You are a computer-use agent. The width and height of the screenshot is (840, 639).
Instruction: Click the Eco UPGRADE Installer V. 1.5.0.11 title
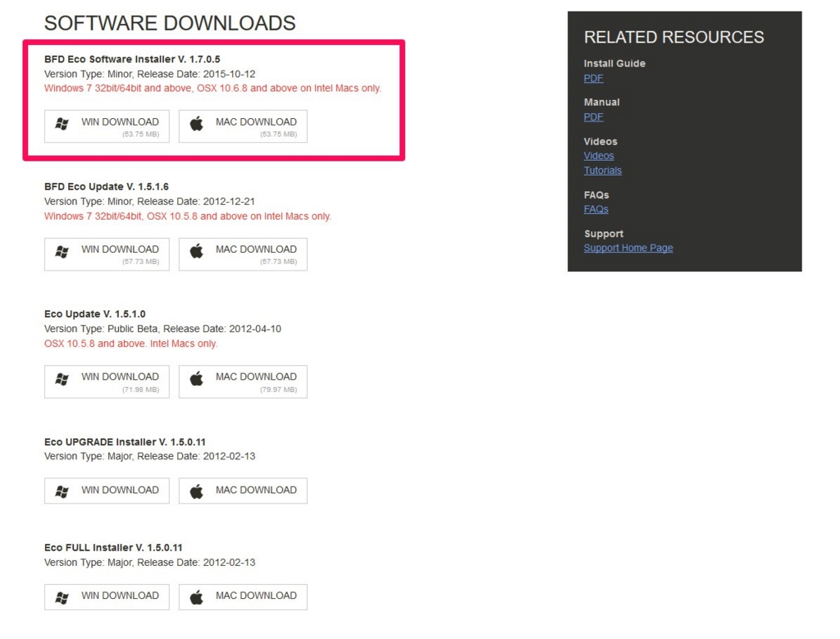coord(125,442)
